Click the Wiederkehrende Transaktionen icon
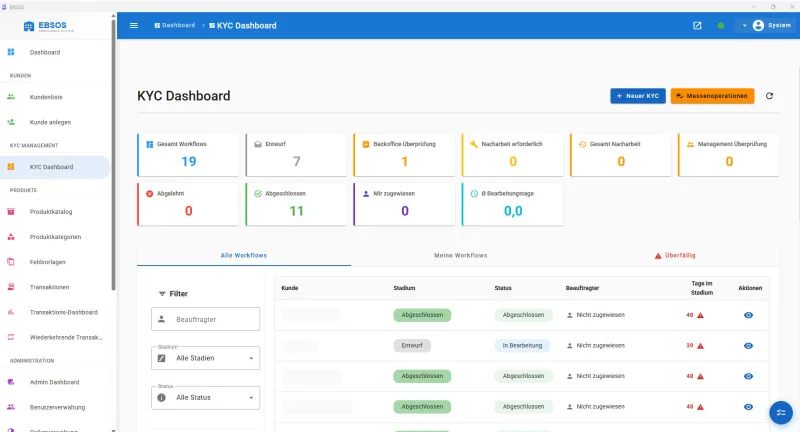The width and height of the screenshot is (800, 432). [x=11, y=337]
